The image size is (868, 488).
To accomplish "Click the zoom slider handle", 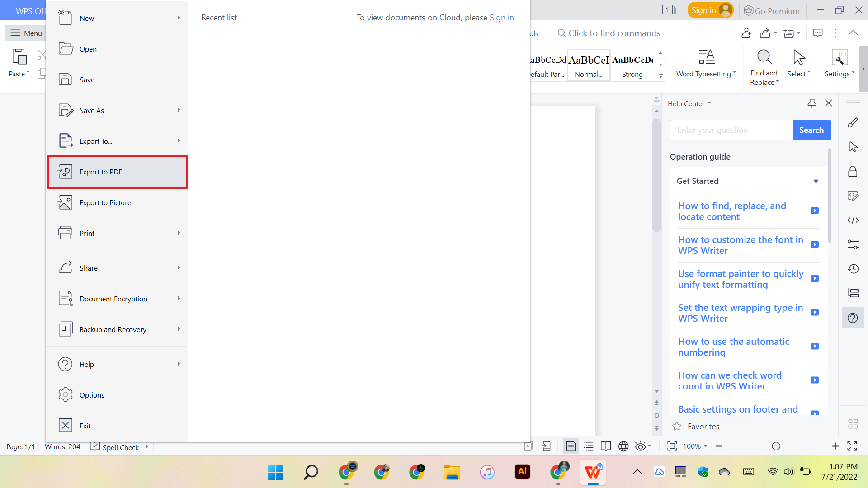I will pos(776,446).
